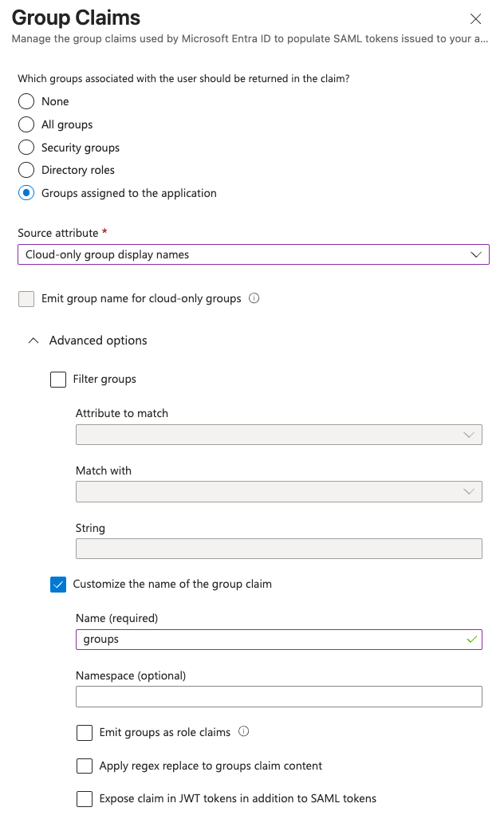Select the All groups option
The image size is (504, 827).
point(26,124)
